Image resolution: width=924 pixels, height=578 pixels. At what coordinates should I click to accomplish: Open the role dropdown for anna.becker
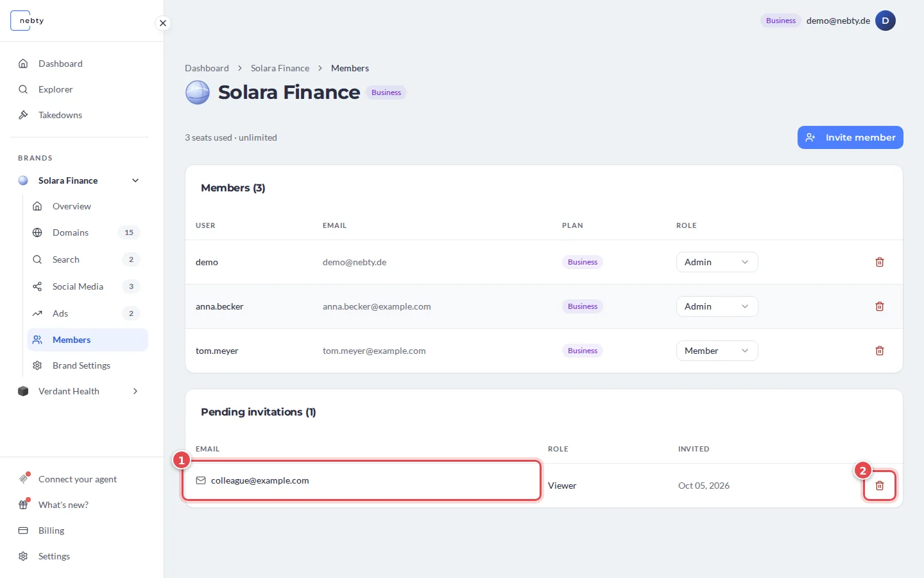717,306
